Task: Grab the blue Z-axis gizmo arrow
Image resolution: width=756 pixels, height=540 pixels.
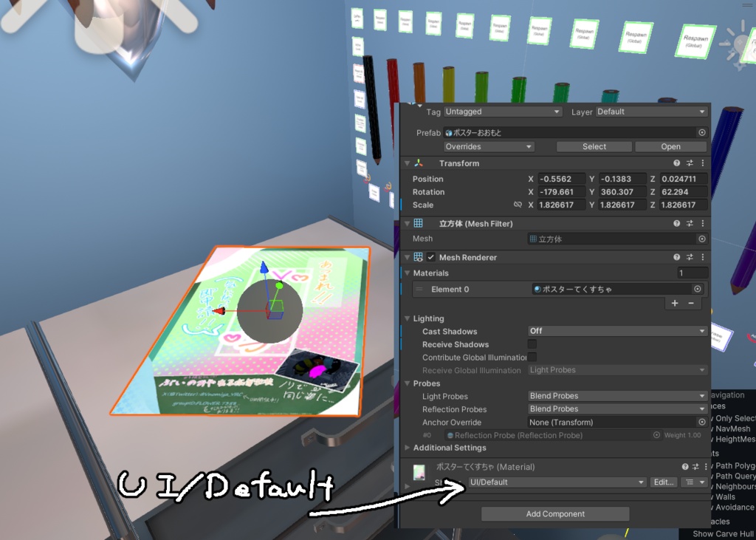Action: tap(264, 267)
